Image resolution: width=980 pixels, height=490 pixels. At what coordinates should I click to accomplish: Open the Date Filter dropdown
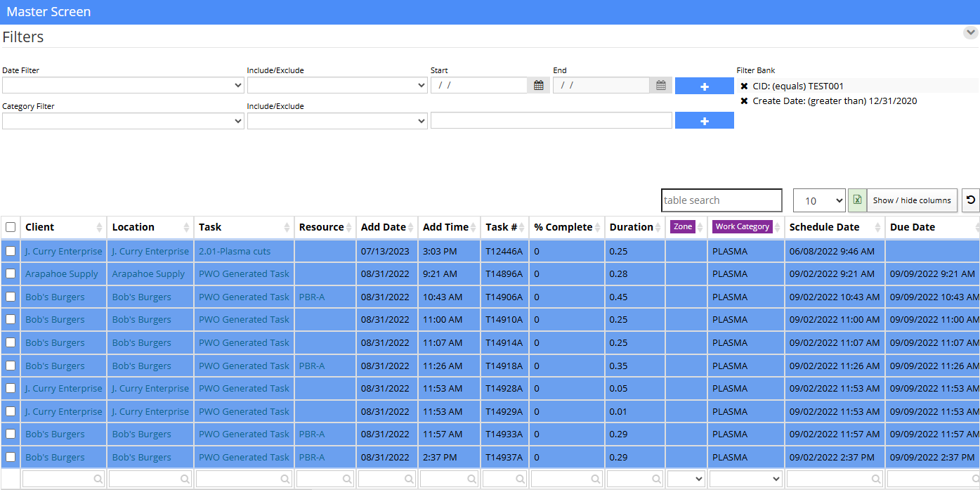tap(123, 85)
